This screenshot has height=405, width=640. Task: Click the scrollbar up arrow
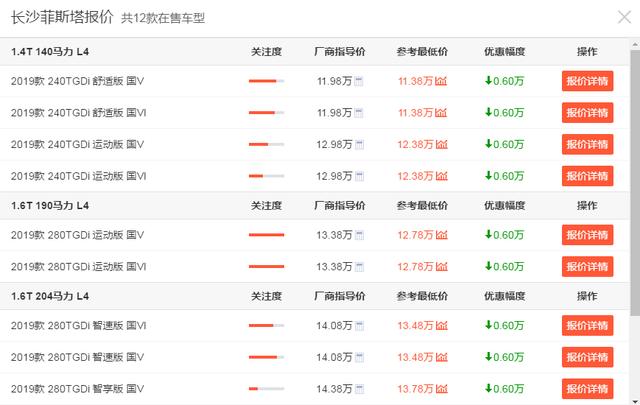pos(635,44)
